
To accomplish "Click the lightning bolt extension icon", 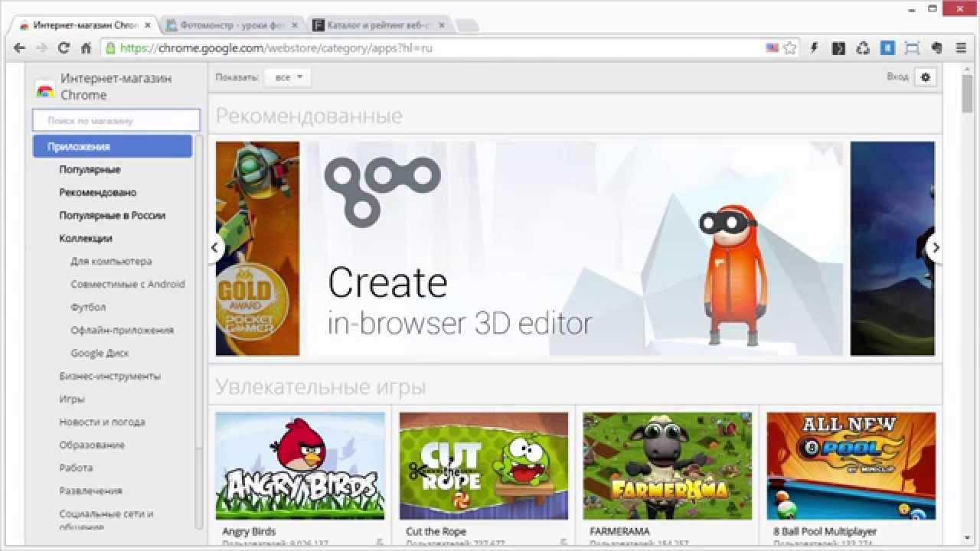I will tap(815, 47).
